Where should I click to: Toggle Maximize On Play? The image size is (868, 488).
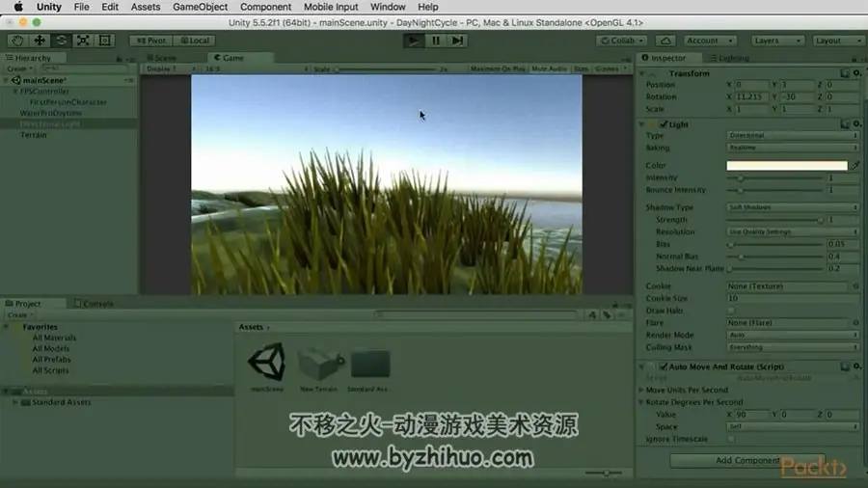pos(498,68)
